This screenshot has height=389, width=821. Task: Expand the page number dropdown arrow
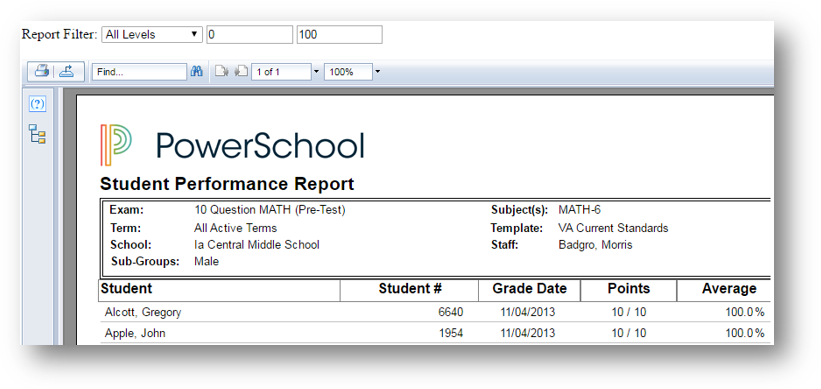316,72
